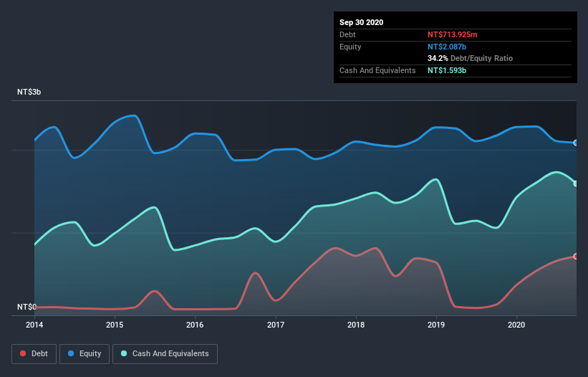Click the NT$1.593b cash value
This screenshot has height=377, width=588.
click(x=447, y=70)
